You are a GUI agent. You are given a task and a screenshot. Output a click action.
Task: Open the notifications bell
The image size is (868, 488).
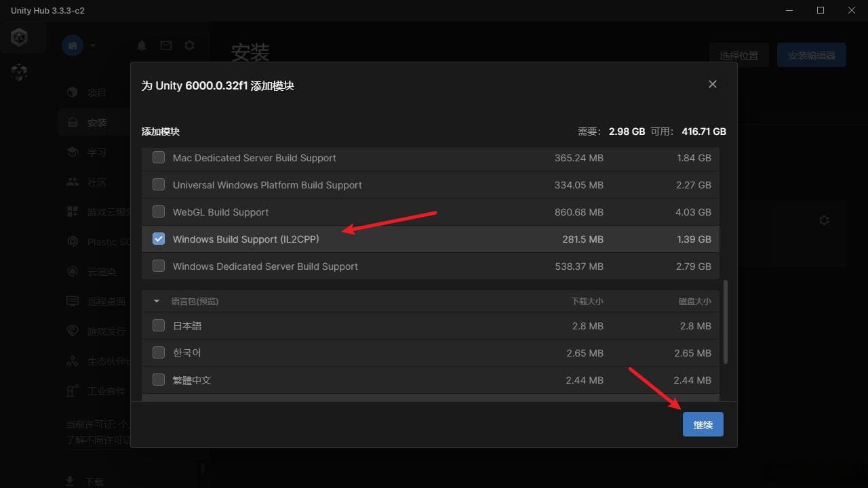[142, 45]
